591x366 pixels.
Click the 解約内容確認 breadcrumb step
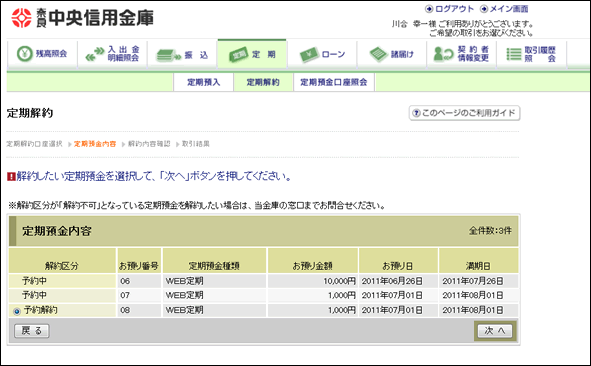[x=149, y=144]
